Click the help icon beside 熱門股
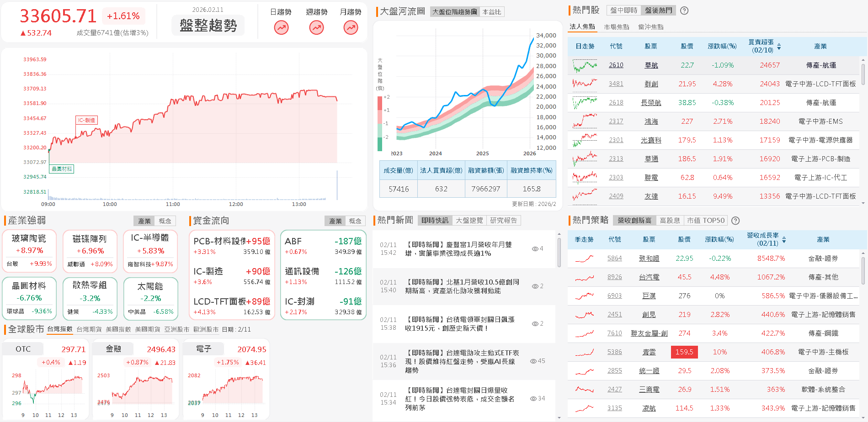This screenshot has width=868, height=422. [x=684, y=10]
